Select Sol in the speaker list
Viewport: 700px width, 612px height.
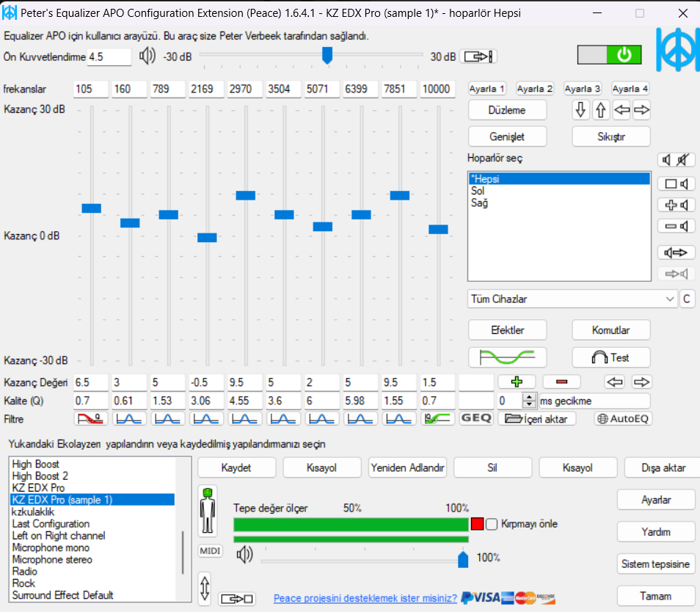[559, 191]
